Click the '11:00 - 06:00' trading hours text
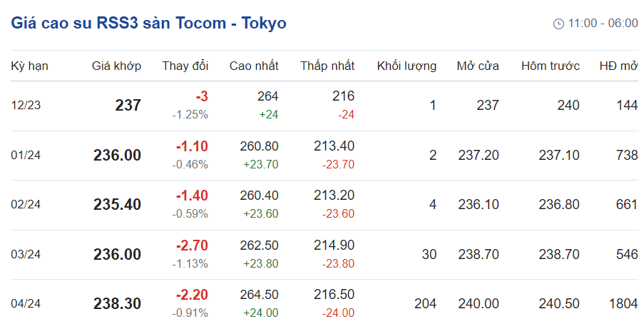 [603, 24]
